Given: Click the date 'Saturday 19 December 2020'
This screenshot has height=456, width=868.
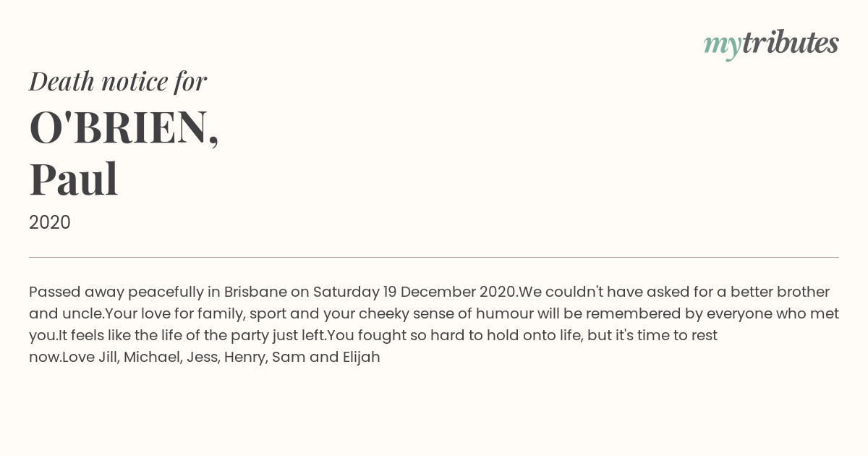Looking at the screenshot, I should point(414,292).
